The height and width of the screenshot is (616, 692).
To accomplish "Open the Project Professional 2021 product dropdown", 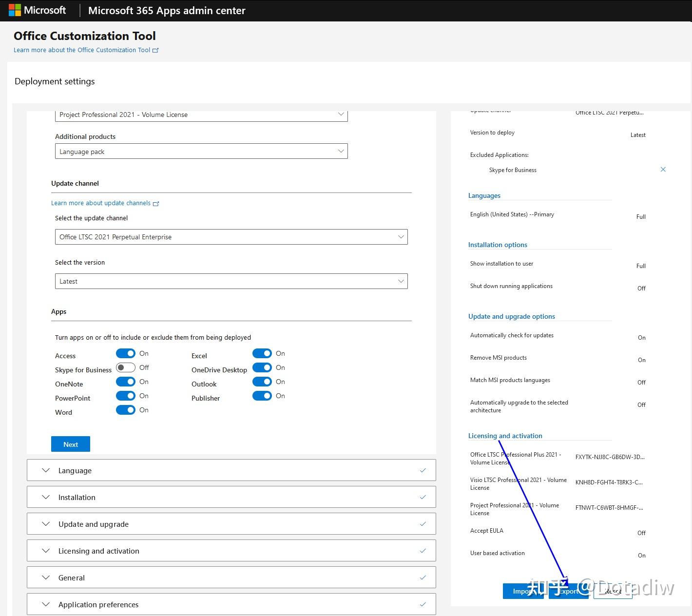I will tap(340, 115).
